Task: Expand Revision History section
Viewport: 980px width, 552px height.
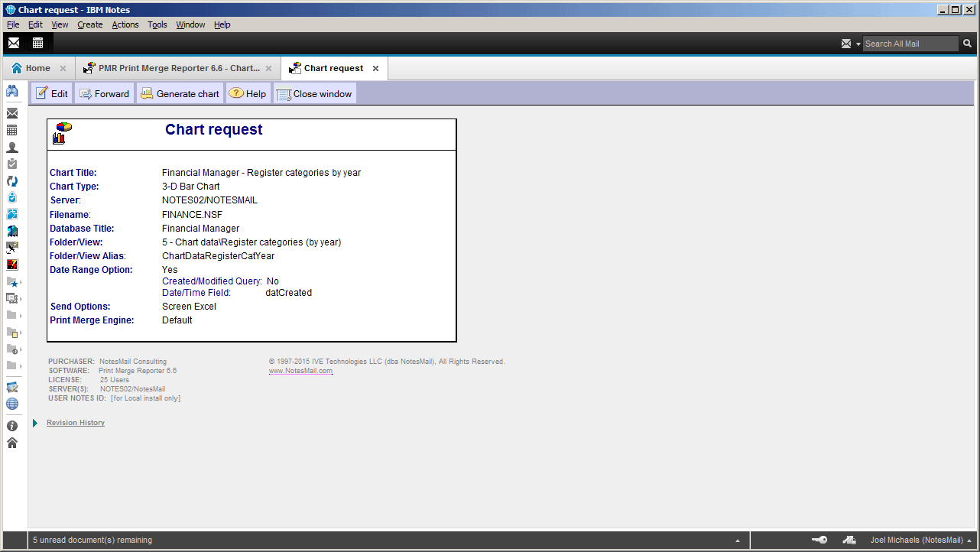Action: click(x=35, y=423)
